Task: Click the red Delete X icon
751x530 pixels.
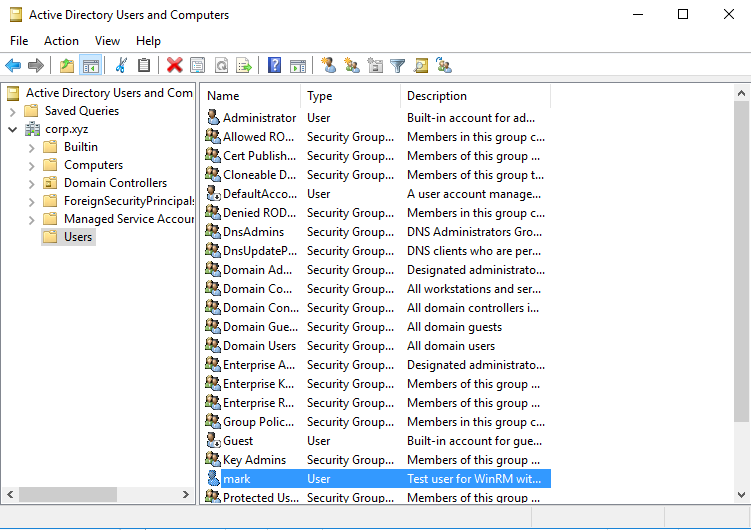Action: pyautogui.click(x=174, y=66)
